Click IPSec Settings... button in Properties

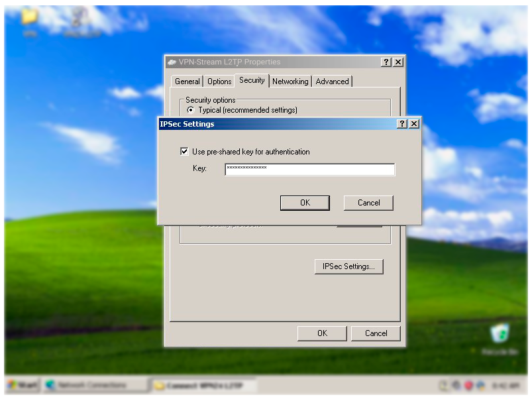tap(348, 266)
